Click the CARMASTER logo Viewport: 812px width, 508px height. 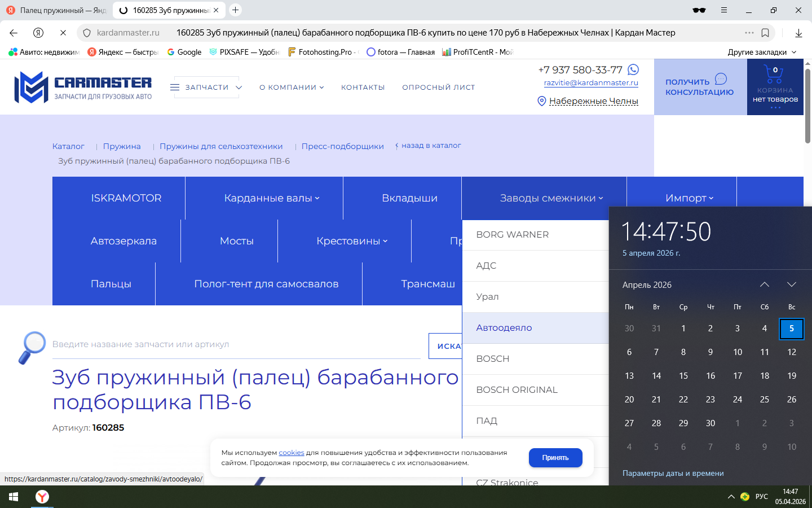click(x=83, y=87)
